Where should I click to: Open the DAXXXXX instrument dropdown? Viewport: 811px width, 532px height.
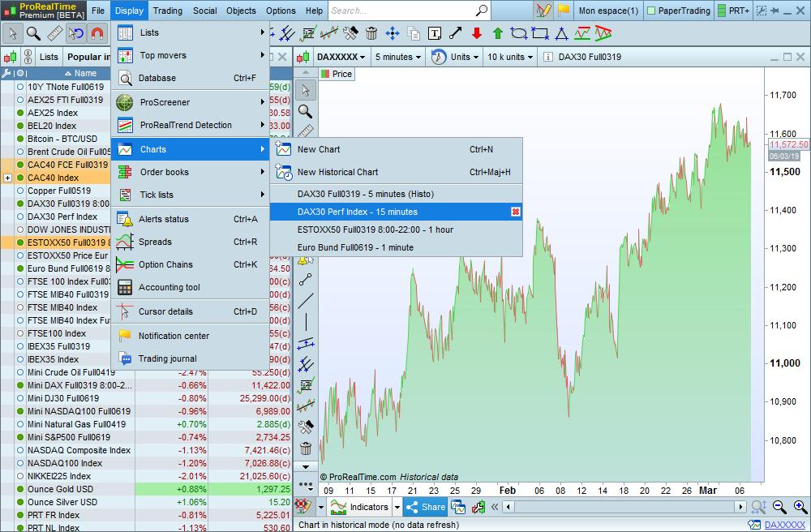[341, 57]
